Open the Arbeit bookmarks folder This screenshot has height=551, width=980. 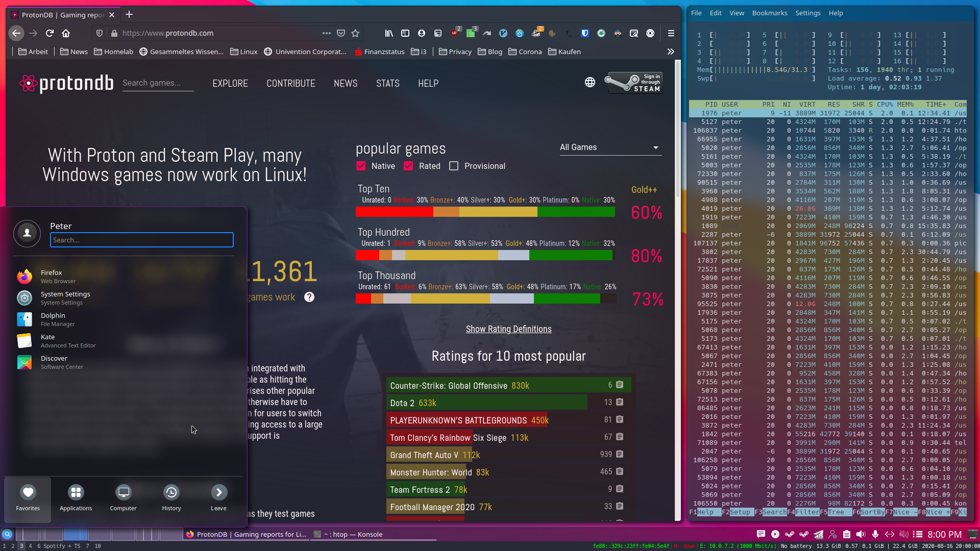coord(33,52)
